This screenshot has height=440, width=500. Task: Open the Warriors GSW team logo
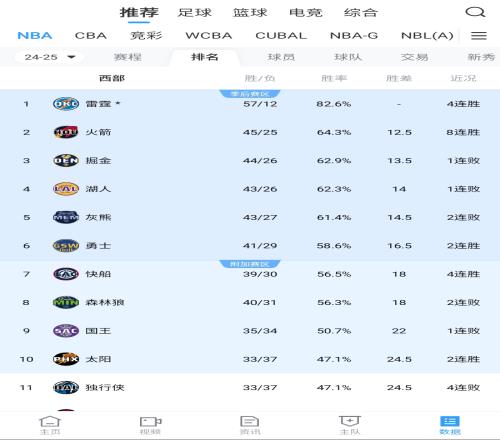click(66, 246)
